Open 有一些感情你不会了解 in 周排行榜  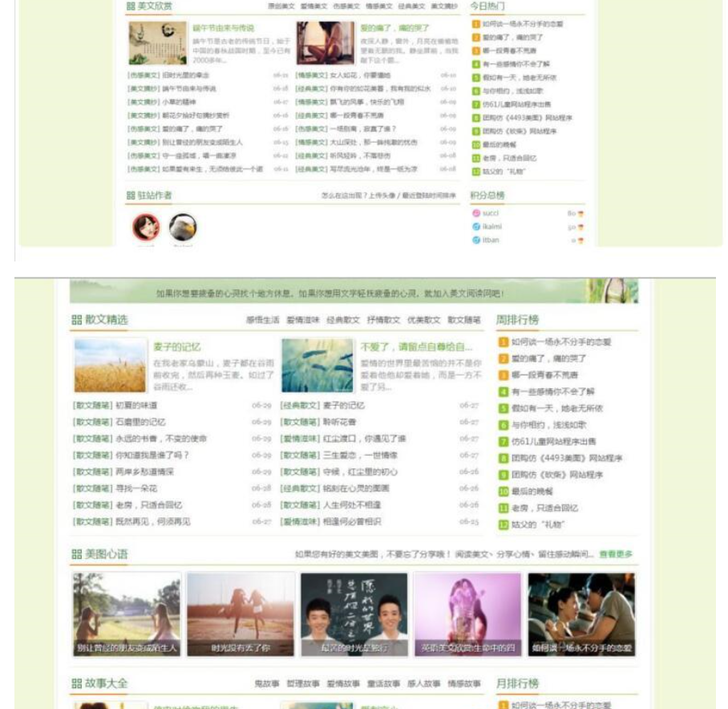pos(553,392)
